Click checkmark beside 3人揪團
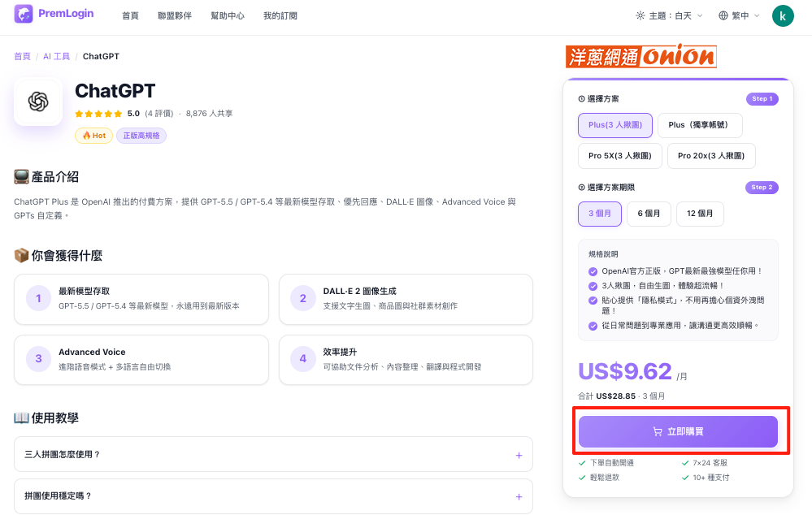The width and height of the screenshot is (812, 515). (x=593, y=286)
